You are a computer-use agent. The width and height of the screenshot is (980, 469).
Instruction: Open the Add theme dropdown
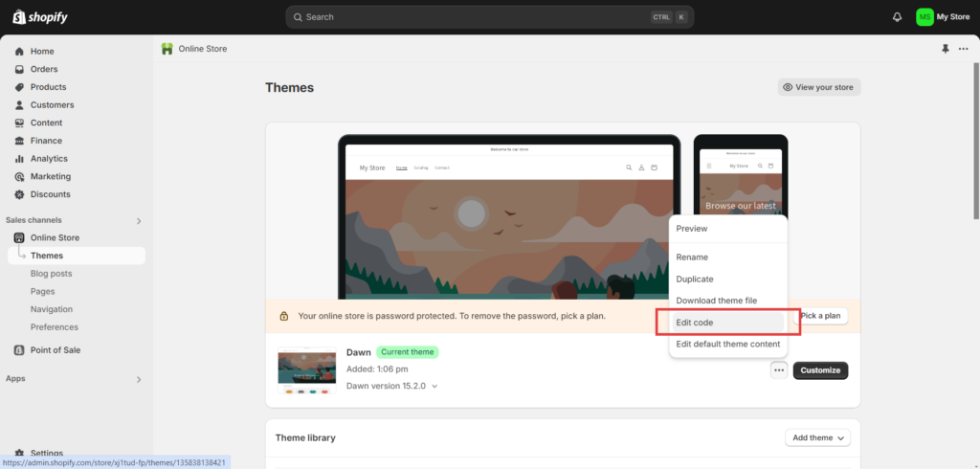(x=816, y=437)
